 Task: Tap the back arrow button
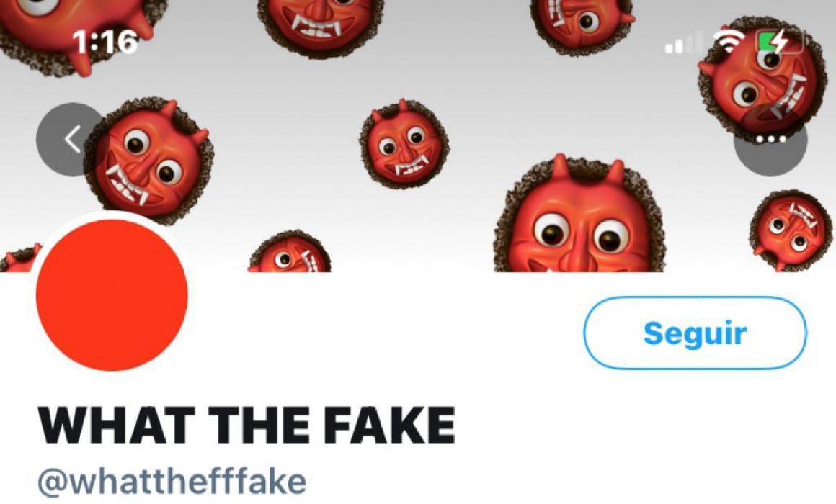click(72, 140)
